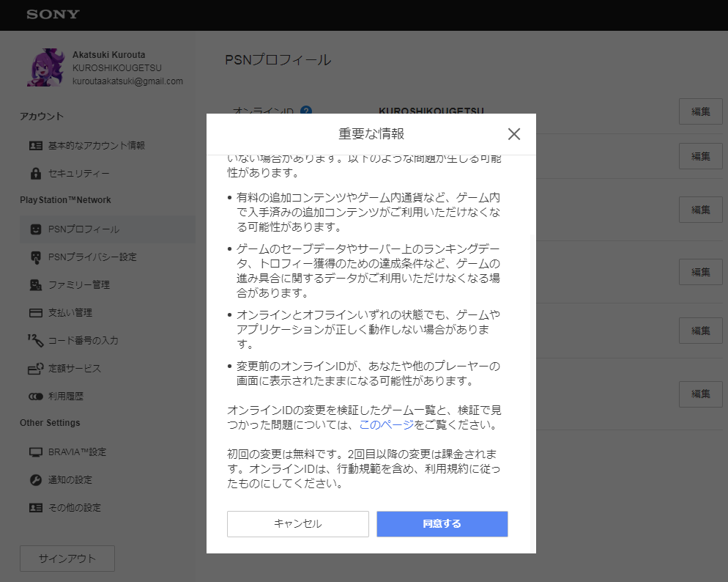This screenshot has width=728, height=582.
Task: Click the dialog title 重要な情報
Action: (371, 134)
